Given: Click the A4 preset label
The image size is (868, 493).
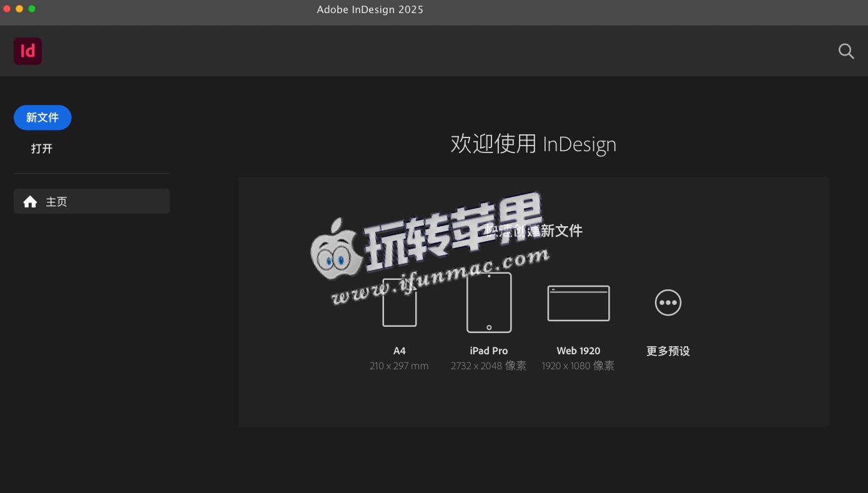Looking at the screenshot, I should 400,351.
